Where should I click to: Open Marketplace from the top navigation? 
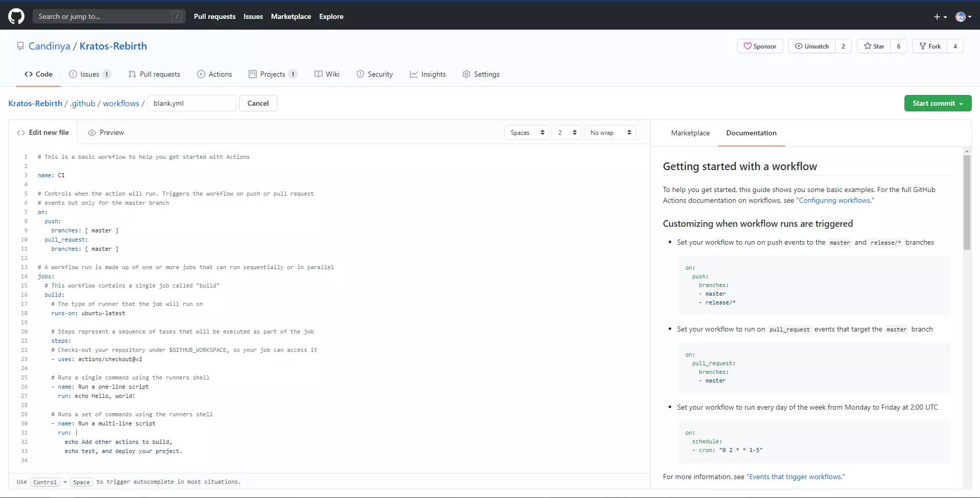(291, 16)
